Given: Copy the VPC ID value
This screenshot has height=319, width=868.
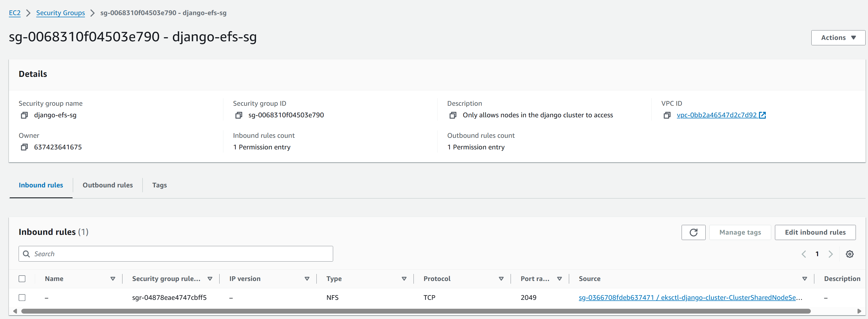Looking at the screenshot, I should tap(667, 115).
